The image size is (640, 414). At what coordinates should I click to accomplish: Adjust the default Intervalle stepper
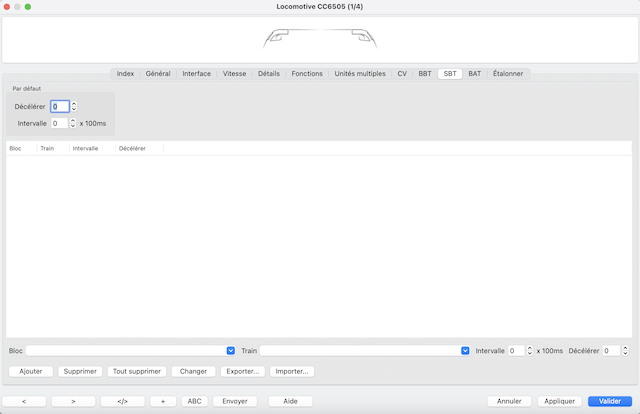73,123
